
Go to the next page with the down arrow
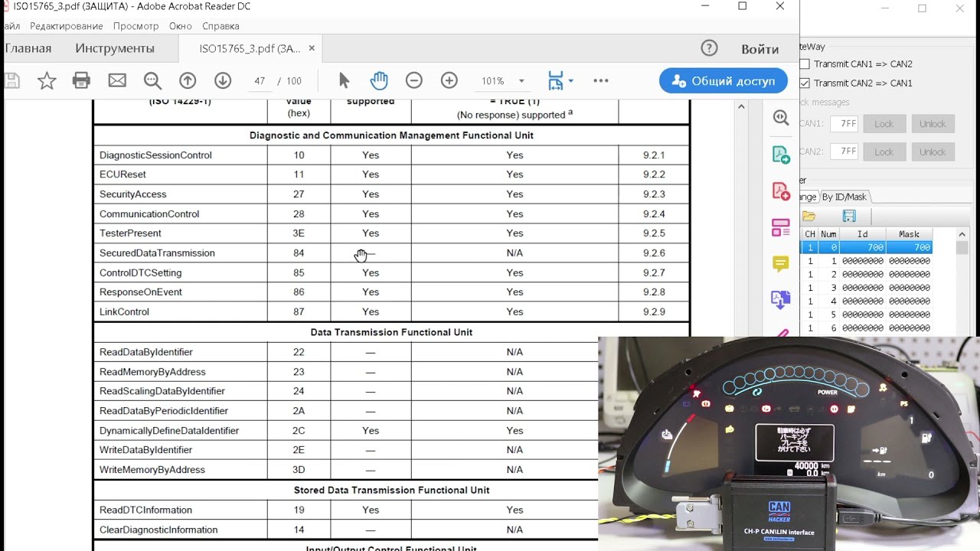pos(223,80)
